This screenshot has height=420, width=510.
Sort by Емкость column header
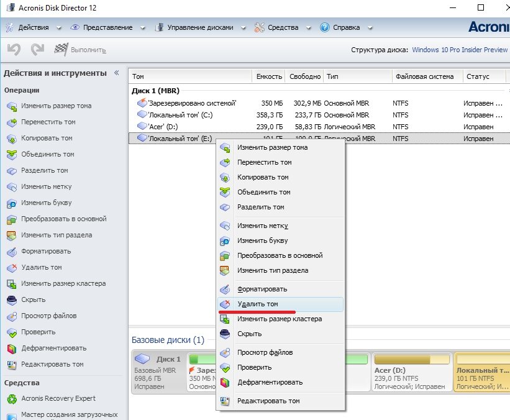[x=268, y=76]
